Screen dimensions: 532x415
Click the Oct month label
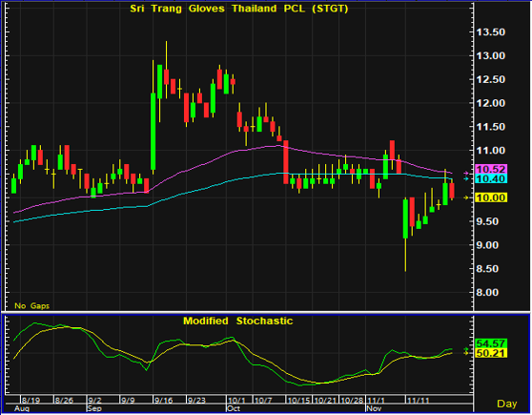point(234,408)
